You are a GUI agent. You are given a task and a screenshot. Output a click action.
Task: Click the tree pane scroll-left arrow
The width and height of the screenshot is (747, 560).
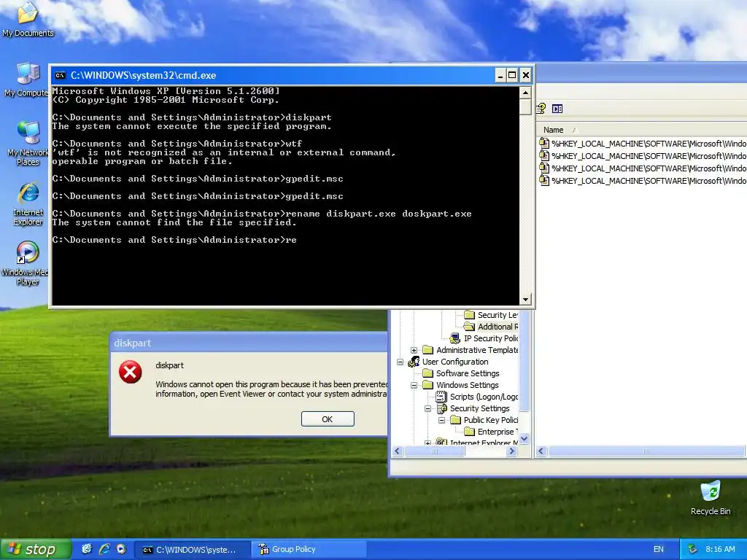(x=398, y=451)
